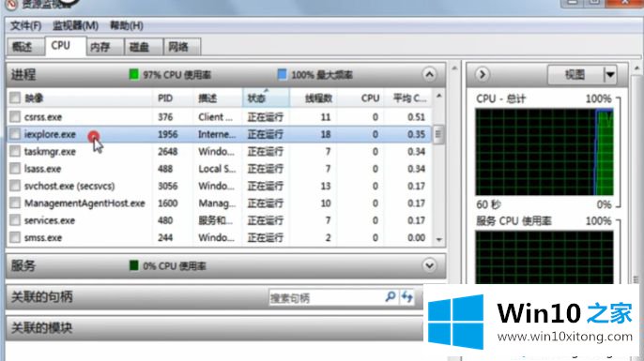The height and width of the screenshot is (361, 644).
Task: Collapse the 进程 section chevron
Action: [429, 75]
